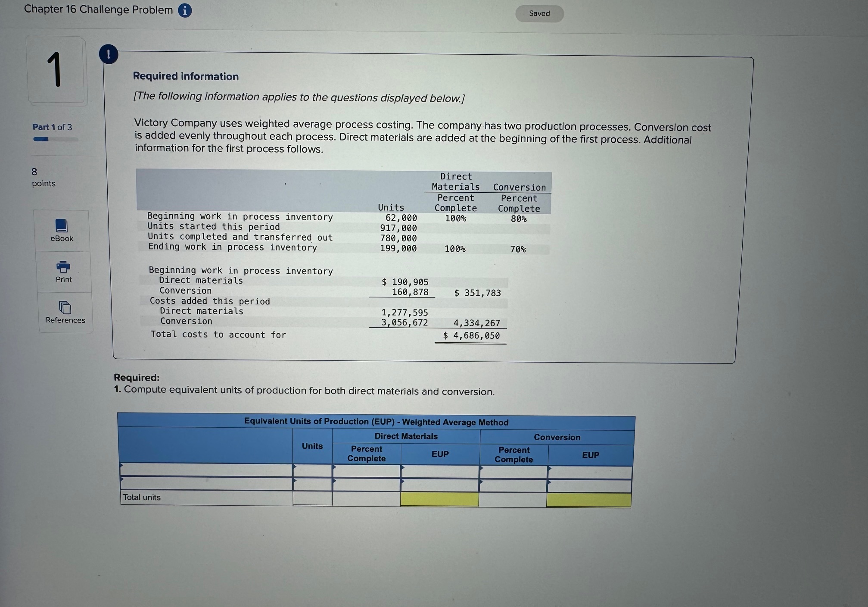Click first row Direct Materials Percent Complete cell
This screenshot has height=607, width=868.
tap(366, 471)
